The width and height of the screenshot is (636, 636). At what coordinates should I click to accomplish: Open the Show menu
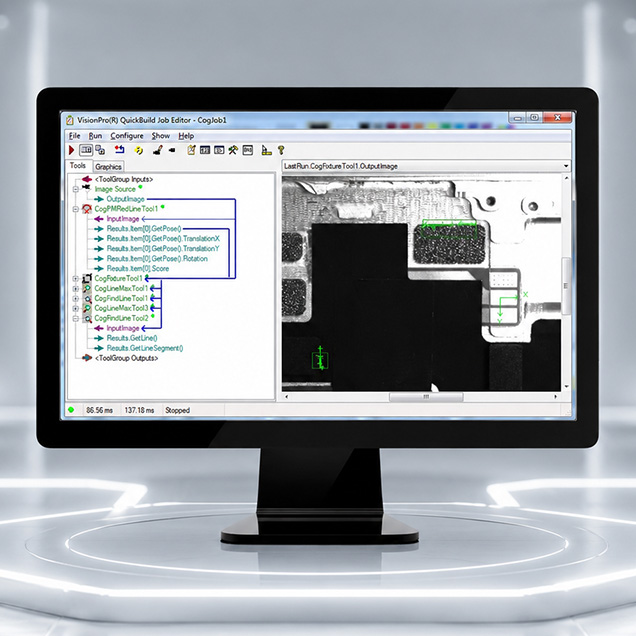161,136
